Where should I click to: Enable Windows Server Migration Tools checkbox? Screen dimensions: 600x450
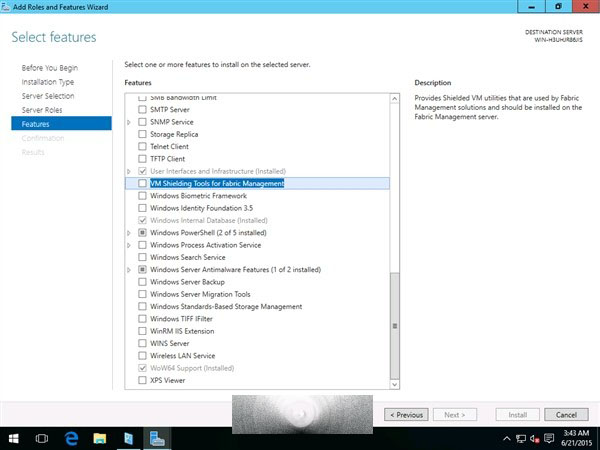tap(142, 294)
